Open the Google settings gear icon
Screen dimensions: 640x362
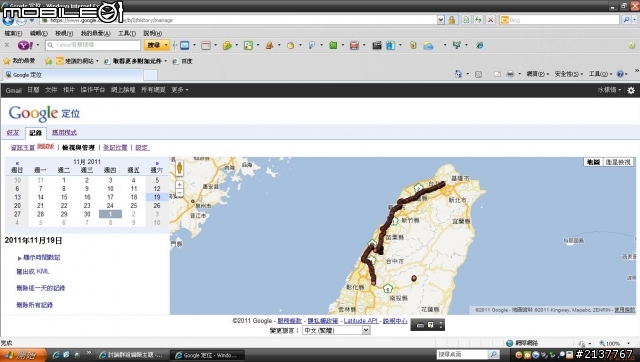coord(631,90)
